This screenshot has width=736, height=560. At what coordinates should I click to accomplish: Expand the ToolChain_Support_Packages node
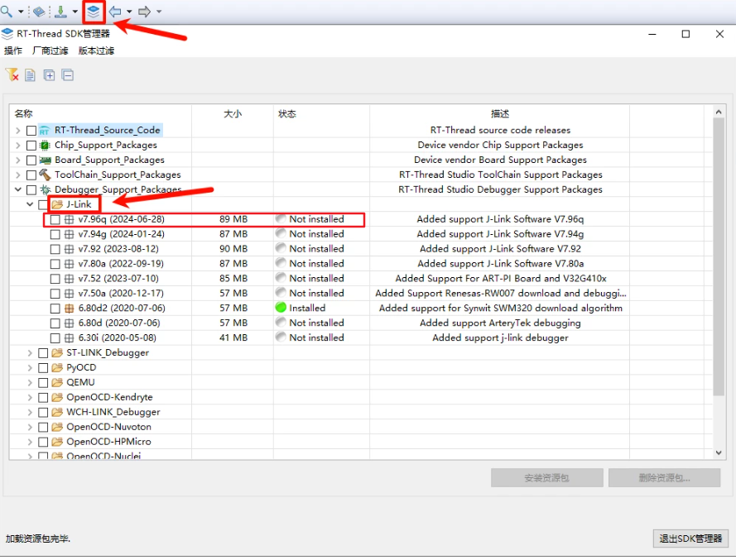pyautogui.click(x=18, y=175)
